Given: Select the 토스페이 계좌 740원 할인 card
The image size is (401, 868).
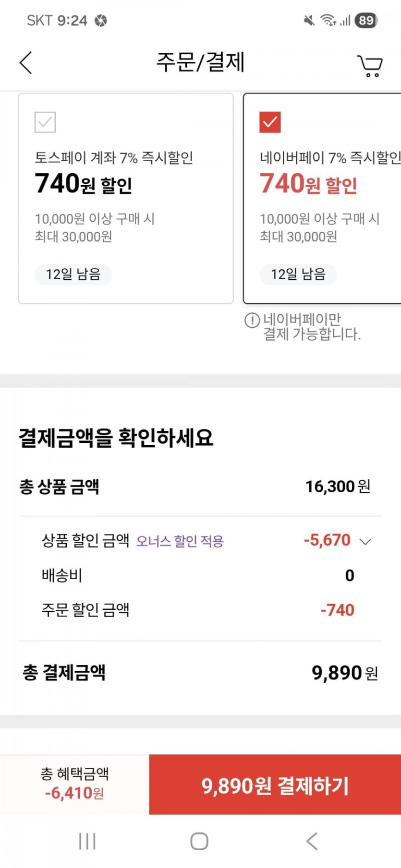Looking at the screenshot, I should [x=126, y=199].
